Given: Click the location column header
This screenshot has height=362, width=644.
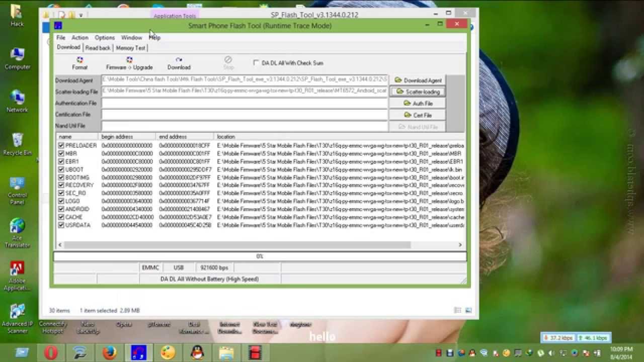Looking at the screenshot, I should (x=340, y=137).
